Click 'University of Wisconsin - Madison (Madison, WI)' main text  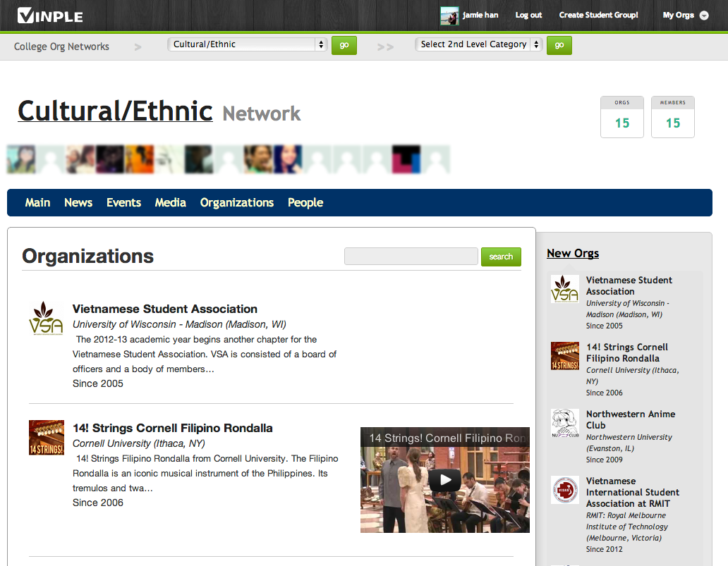pyautogui.click(x=179, y=324)
